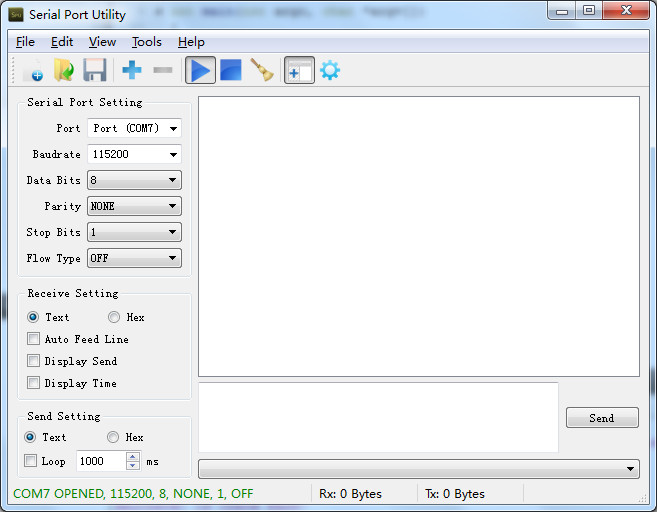
Task: Open the Edit menu
Action: (x=62, y=42)
